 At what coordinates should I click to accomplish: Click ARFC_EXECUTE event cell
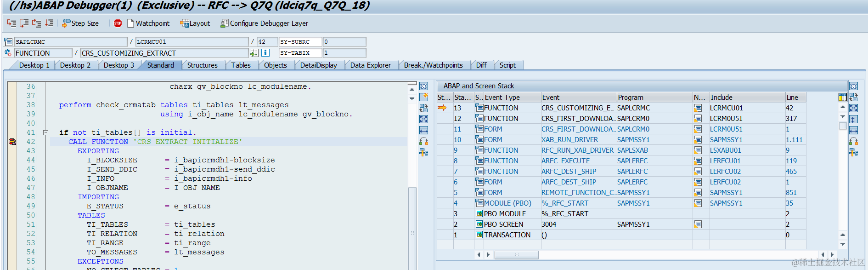[x=578, y=161]
